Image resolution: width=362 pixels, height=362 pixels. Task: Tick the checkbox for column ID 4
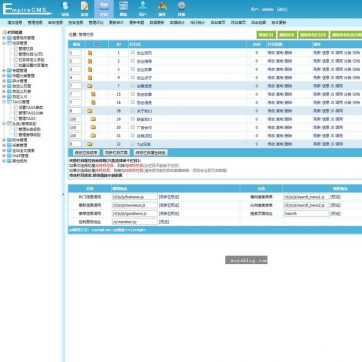click(x=133, y=77)
